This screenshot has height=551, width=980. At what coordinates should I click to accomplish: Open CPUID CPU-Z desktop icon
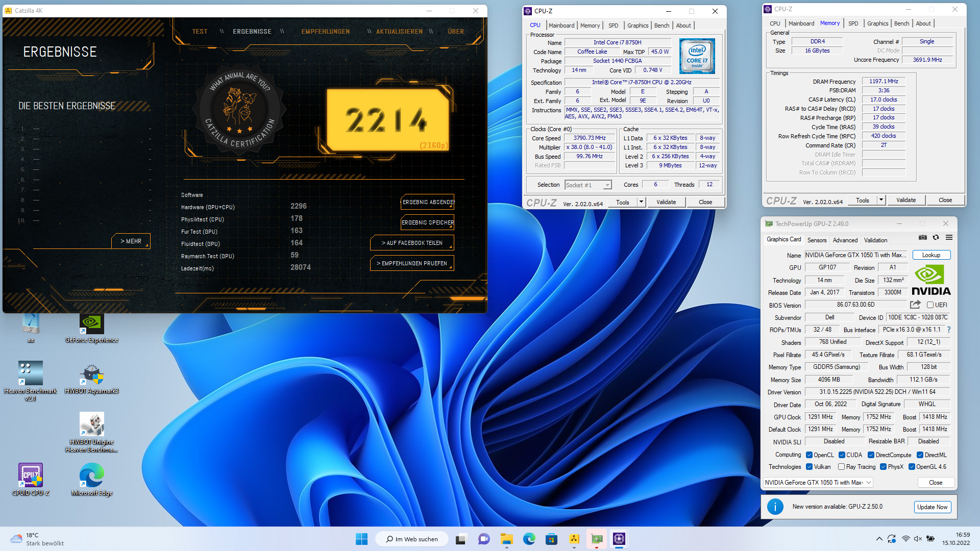(x=31, y=480)
